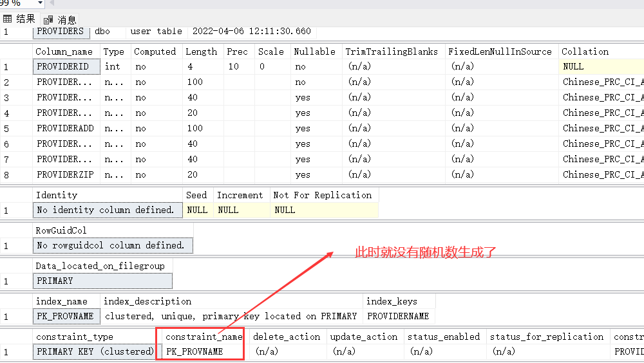Click the index_description column header
The height and width of the screenshot is (363, 644).
[147, 301]
